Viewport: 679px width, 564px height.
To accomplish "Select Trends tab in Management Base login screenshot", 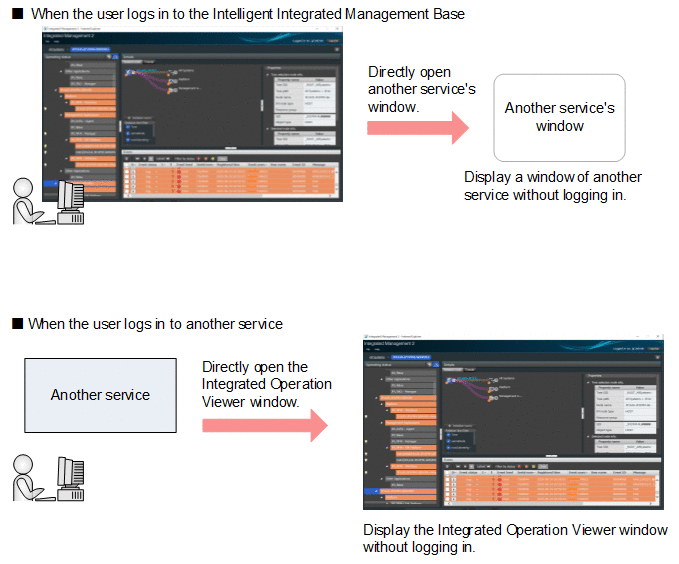I will pos(149,62).
